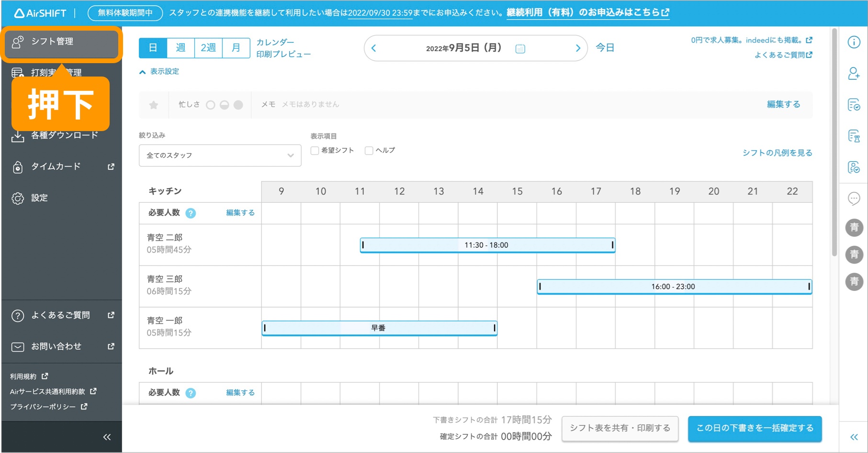
Task: Click この日の下書きを一括確定する button
Action: pyautogui.click(x=755, y=428)
